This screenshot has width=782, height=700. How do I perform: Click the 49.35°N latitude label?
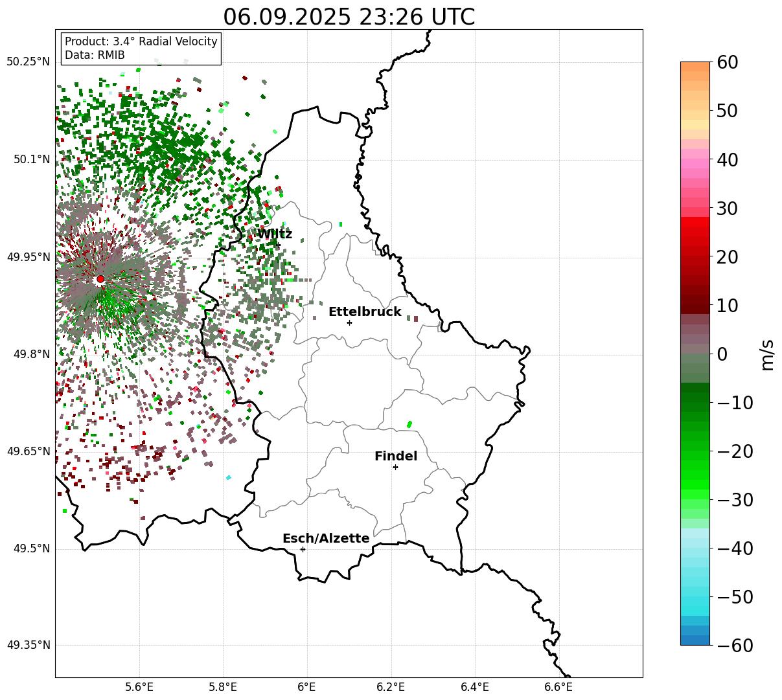(x=28, y=645)
